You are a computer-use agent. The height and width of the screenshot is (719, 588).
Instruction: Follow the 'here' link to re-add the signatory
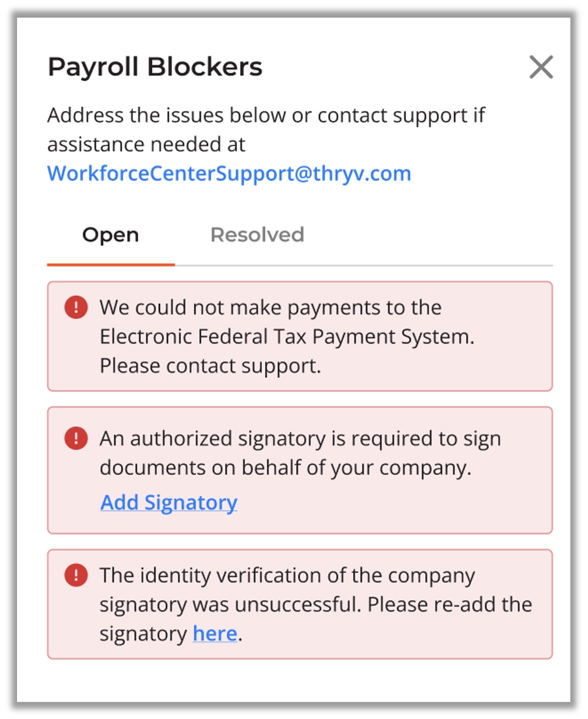(215, 634)
